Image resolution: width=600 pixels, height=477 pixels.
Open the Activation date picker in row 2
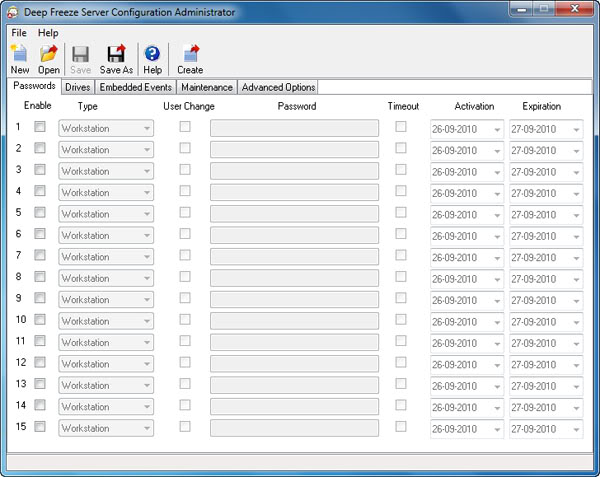coord(467,151)
